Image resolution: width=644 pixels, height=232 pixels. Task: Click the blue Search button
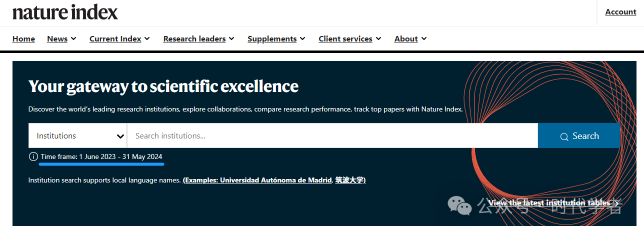pyautogui.click(x=579, y=135)
